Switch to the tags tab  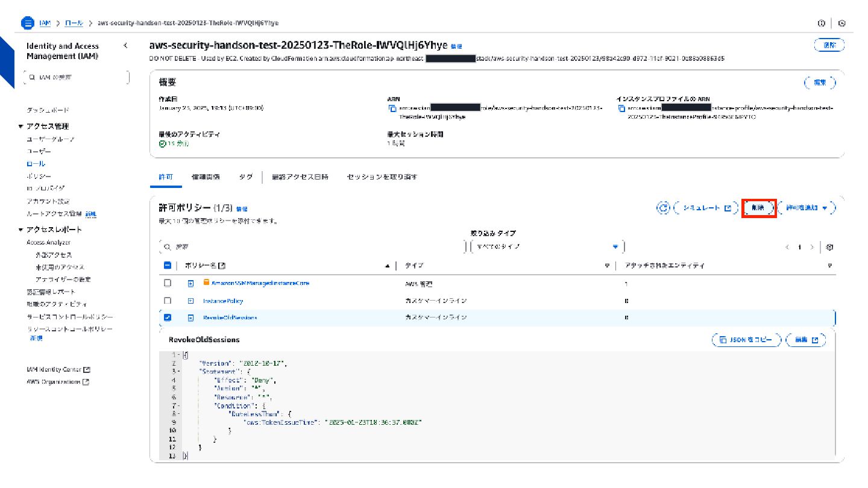pos(246,177)
